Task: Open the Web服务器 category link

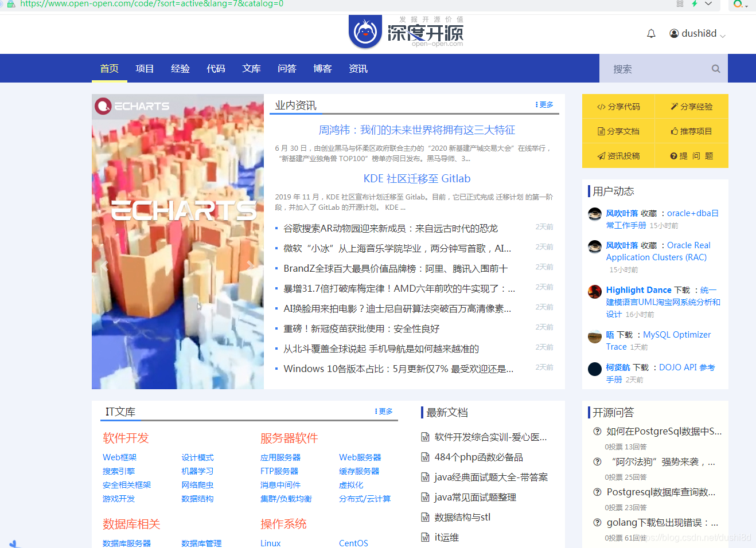Action: point(360,457)
